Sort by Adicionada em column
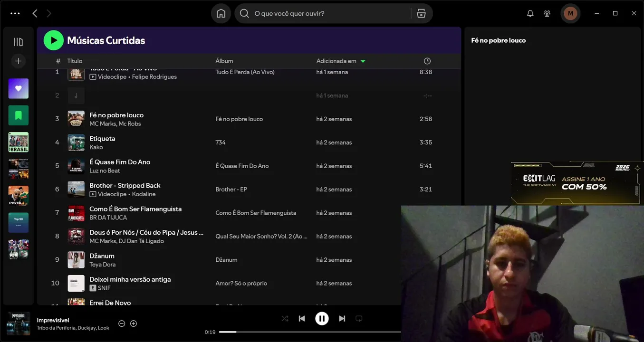This screenshot has width=644, height=342. pos(341,61)
